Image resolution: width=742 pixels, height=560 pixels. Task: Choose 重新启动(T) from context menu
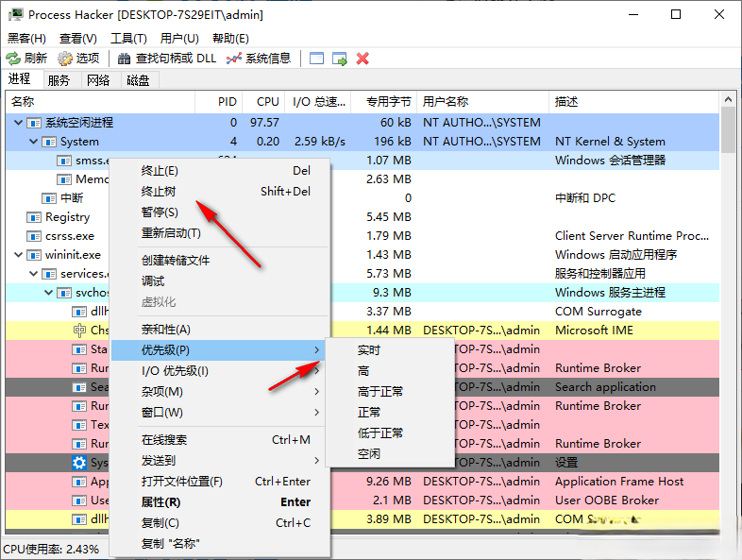219,233
